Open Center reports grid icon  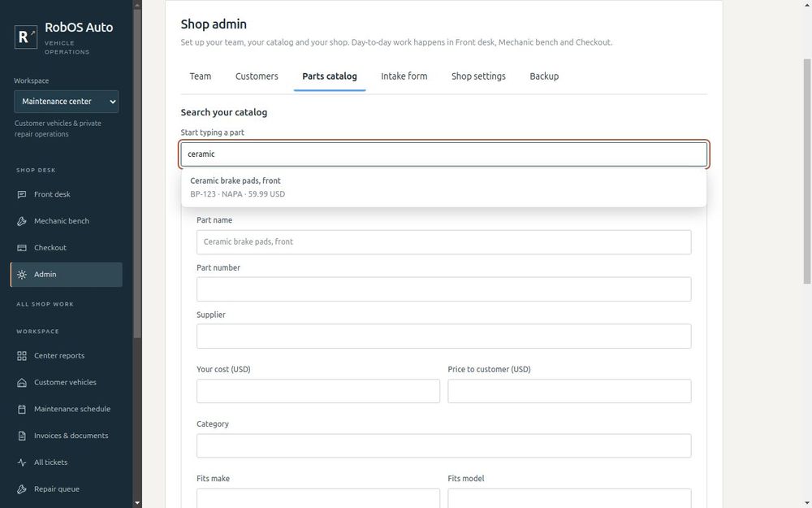[x=22, y=356]
